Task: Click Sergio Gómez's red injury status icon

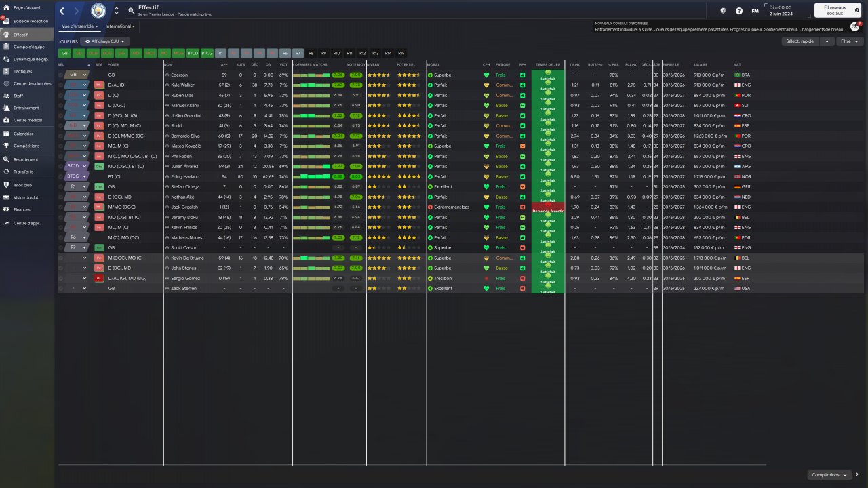Action: (99, 278)
